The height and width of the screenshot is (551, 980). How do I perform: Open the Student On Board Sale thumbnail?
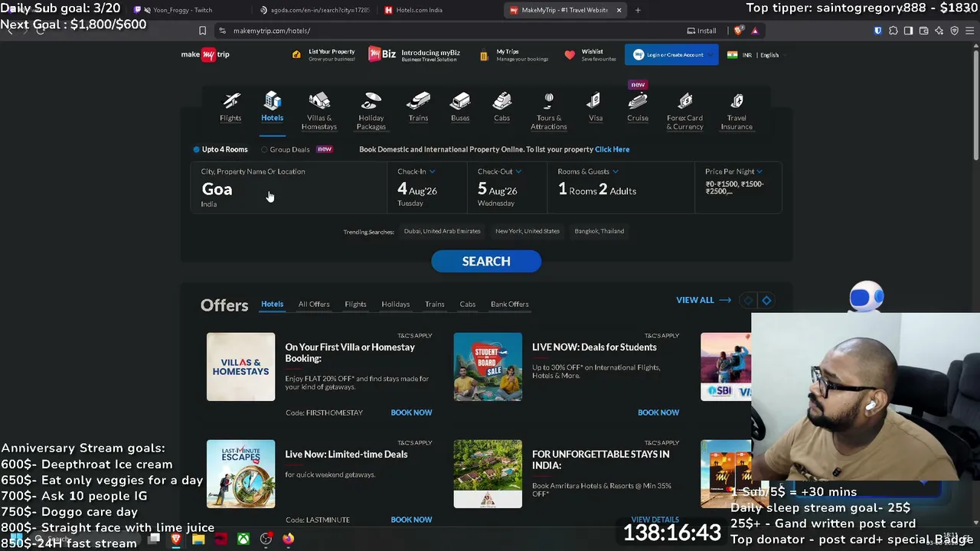click(488, 367)
